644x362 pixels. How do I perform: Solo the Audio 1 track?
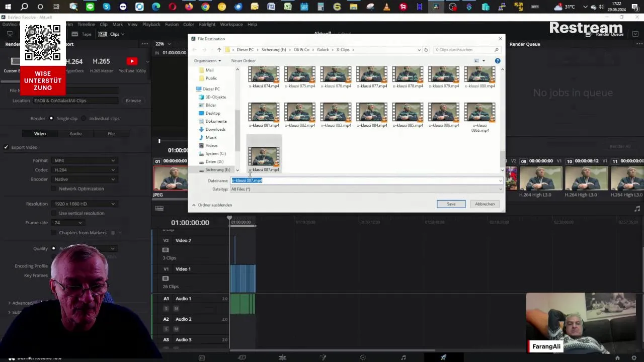167,308
